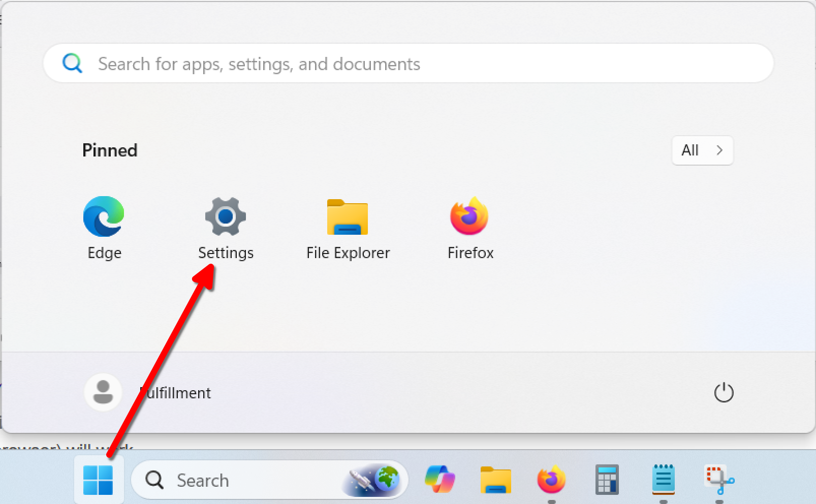The image size is (816, 504).
Task: Click the Power button in the Start menu
Action: [x=724, y=393]
